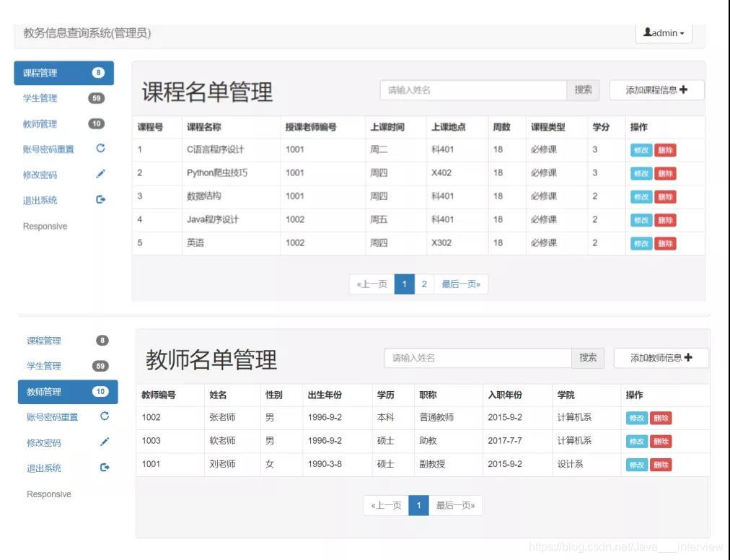This screenshot has width=730, height=560.
Task: Click the course count badge showing 8
Action: click(x=99, y=73)
